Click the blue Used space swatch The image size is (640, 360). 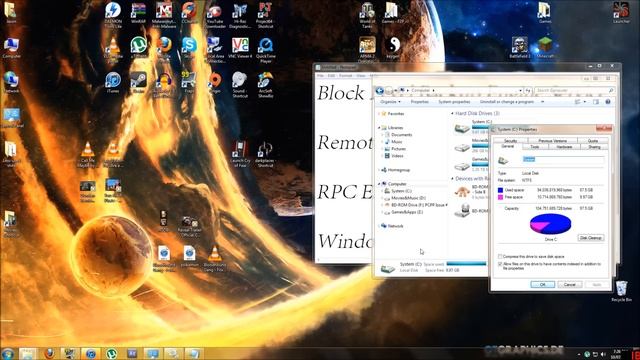[x=500, y=190]
